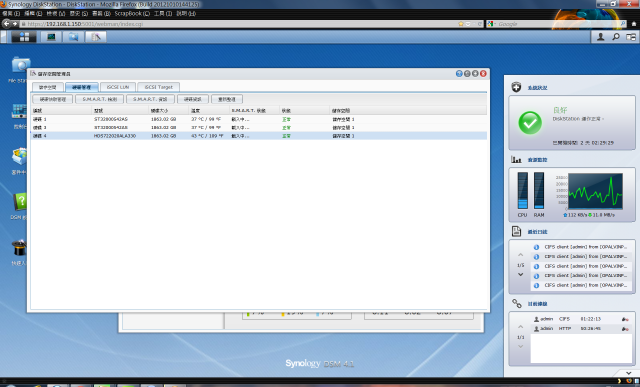Viewport: 640px width, 387px height.
Task: Click the system health shield icon
Action: pos(516,87)
